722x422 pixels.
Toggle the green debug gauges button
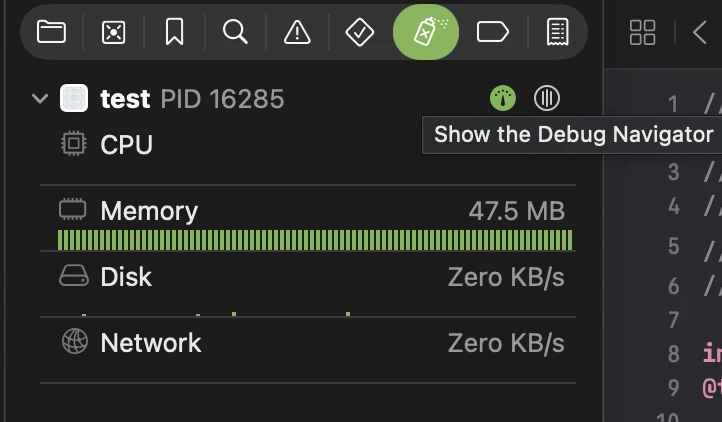pos(503,98)
